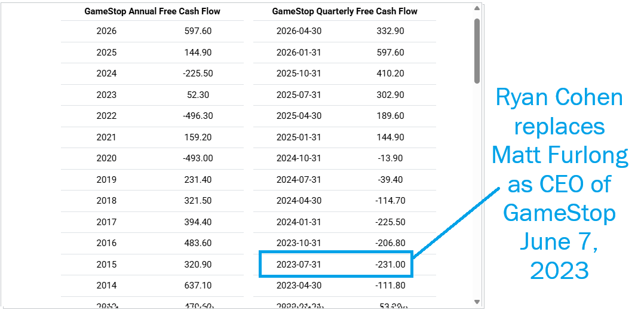Viewport: 644px width, 310px height.
Task: Select quarterly date 2025-01-31
Action: (299, 137)
